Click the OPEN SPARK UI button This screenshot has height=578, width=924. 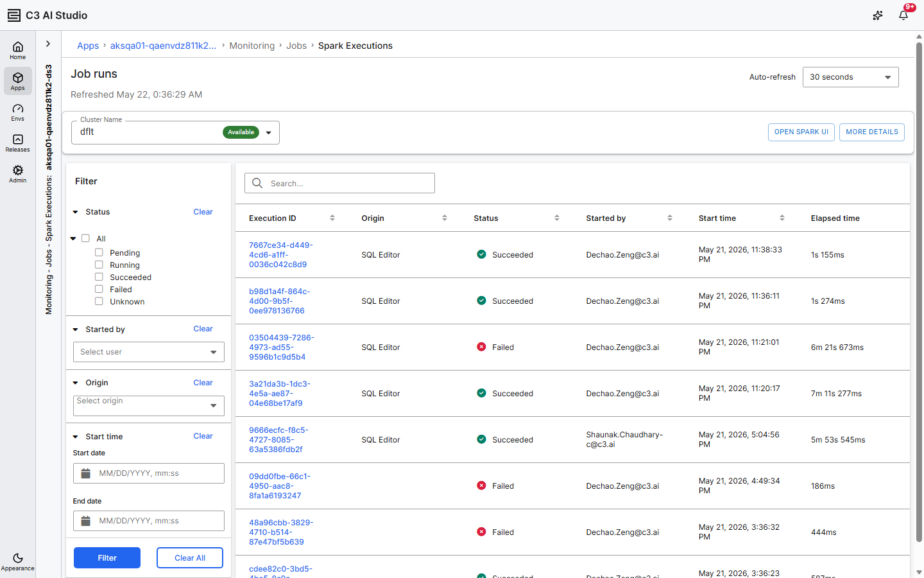coord(801,132)
